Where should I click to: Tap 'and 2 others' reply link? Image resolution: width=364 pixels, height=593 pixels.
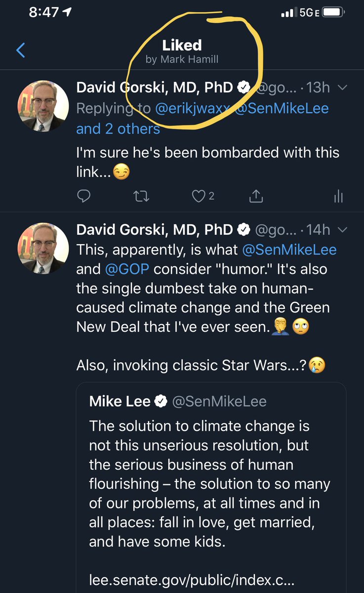118,129
